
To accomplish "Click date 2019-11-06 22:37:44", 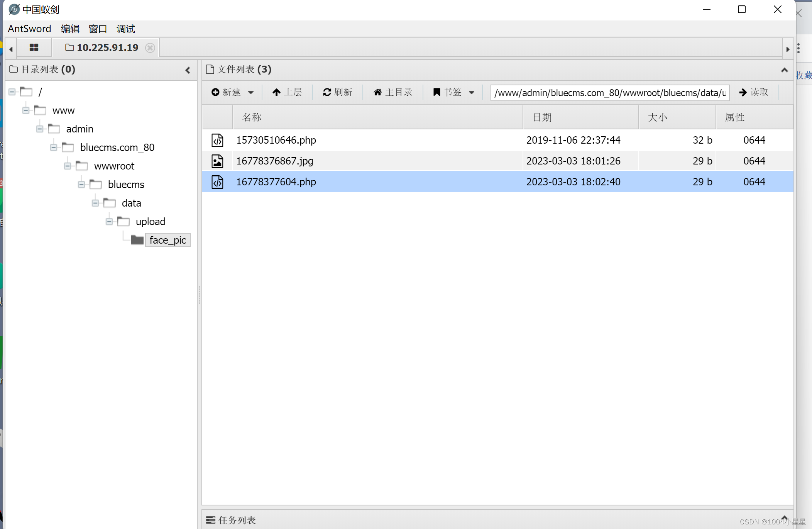I will (573, 140).
